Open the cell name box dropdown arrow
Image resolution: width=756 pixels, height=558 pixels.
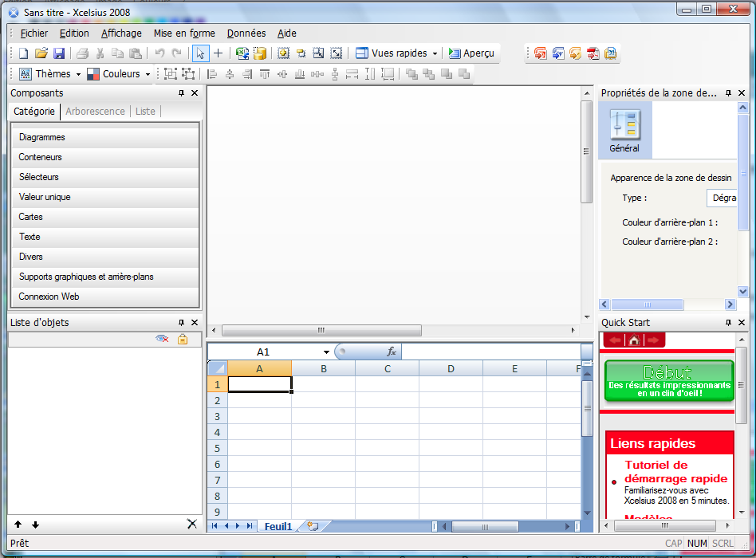coord(326,352)
